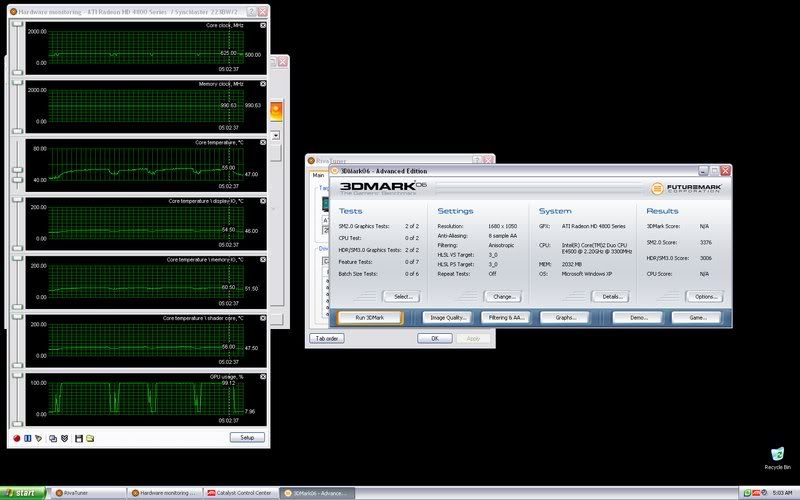Click Select under Tests in 3DMark06
This screenshot has height=500, width=800.
point(401,296)
